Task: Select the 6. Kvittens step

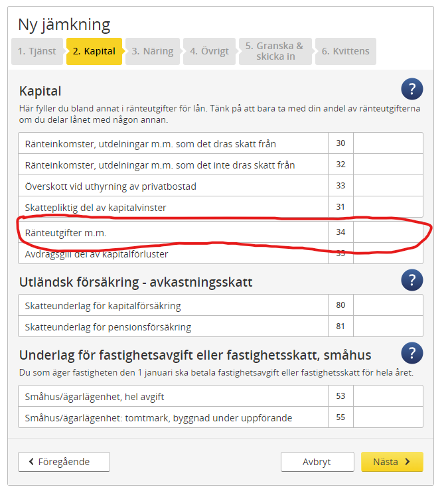Action: point(346,51)
